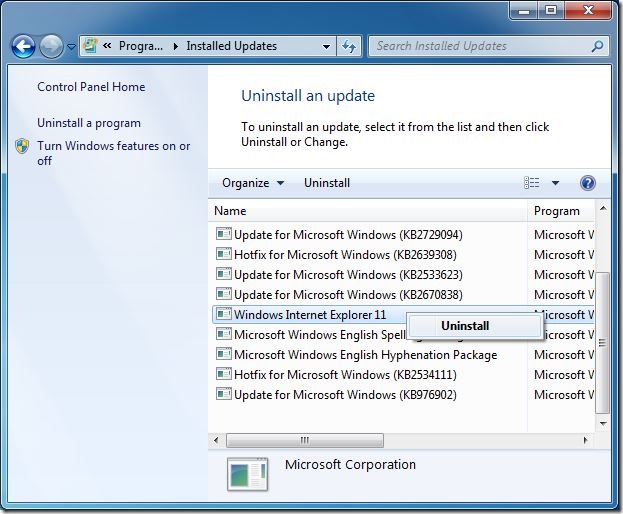
Task: Expand the breadcrumb double-chevron overflow
Action: [x=107, y=46]
